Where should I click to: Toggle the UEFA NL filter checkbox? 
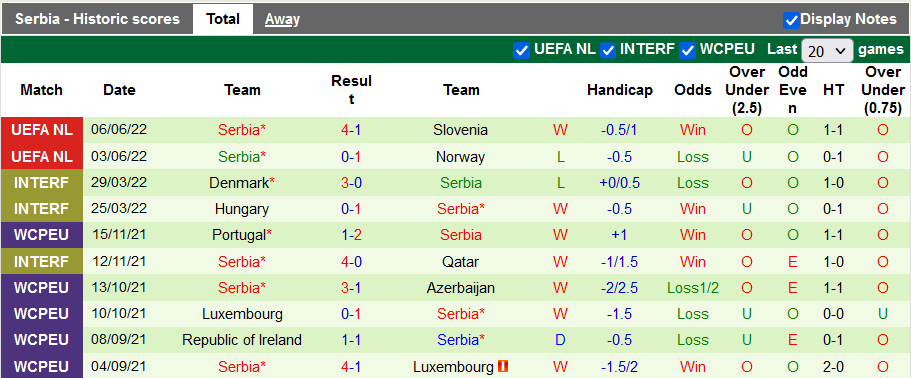(x=521, y=51)
